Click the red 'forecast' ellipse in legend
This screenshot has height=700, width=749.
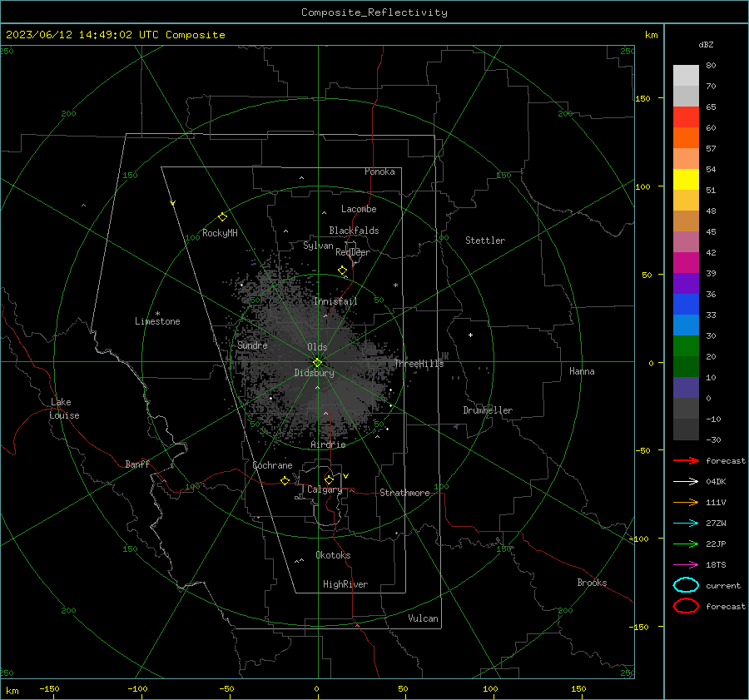pyautogui.click(x=686, y=606)
